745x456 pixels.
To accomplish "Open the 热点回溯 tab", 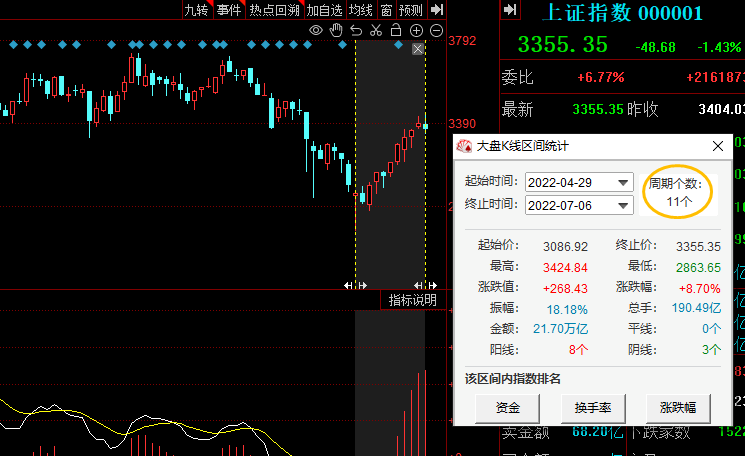I will (274, 10).
